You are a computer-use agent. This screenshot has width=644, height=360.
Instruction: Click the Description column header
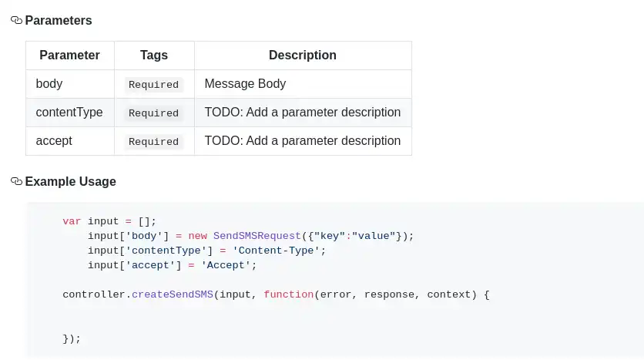302,56
